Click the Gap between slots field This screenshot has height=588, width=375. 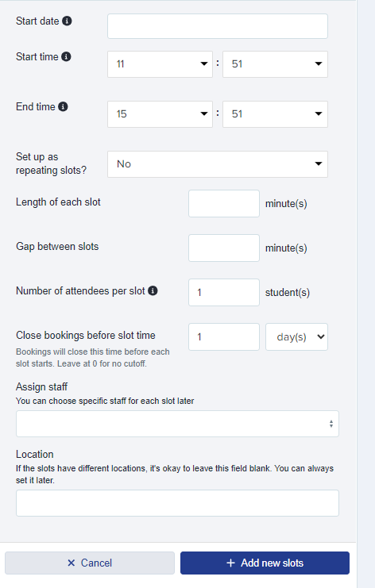pyautogui.click(x=224, y=248)
